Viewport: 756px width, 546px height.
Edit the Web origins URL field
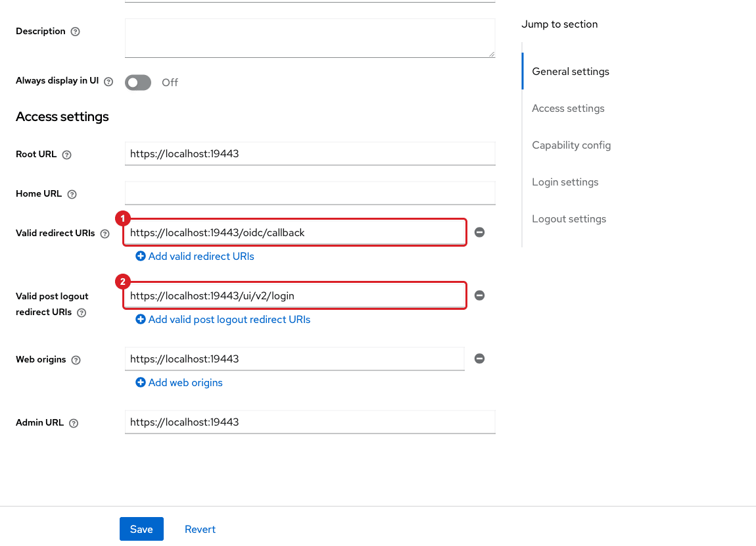(x=295, y=359)
